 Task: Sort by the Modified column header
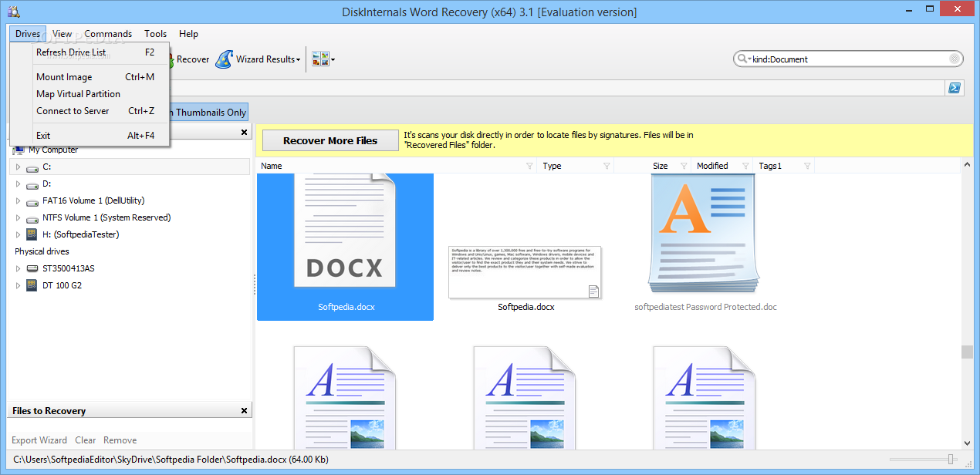click(712, 166)
